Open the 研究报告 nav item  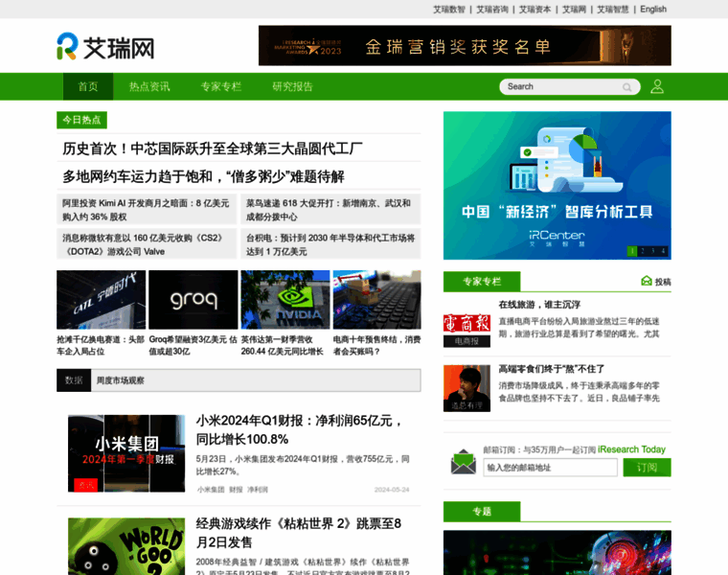pos(292,86)
